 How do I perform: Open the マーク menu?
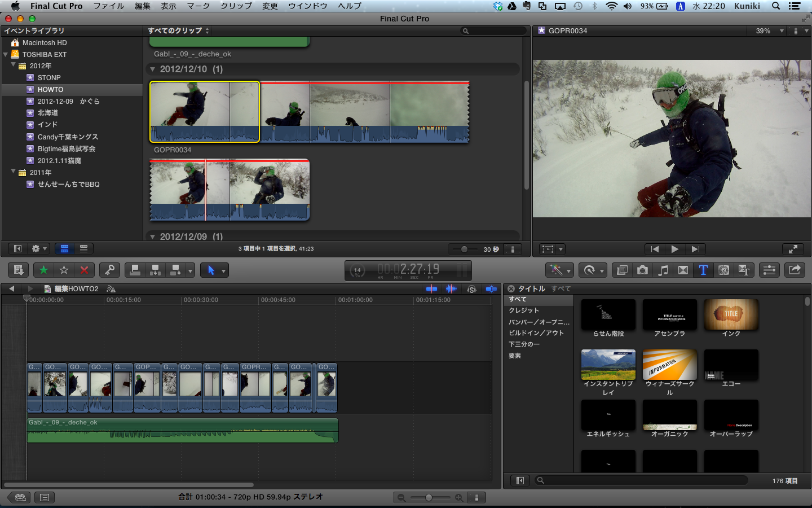coord(198,6)
